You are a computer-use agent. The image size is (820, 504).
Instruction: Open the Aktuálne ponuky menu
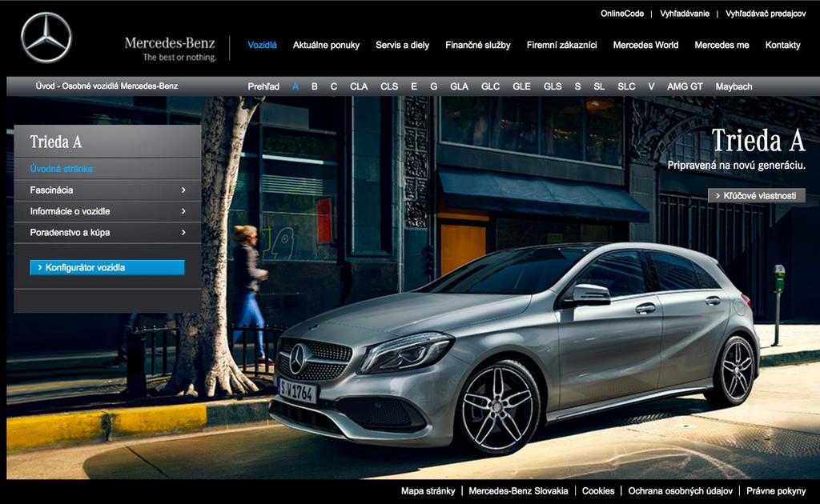click(327, 45)
